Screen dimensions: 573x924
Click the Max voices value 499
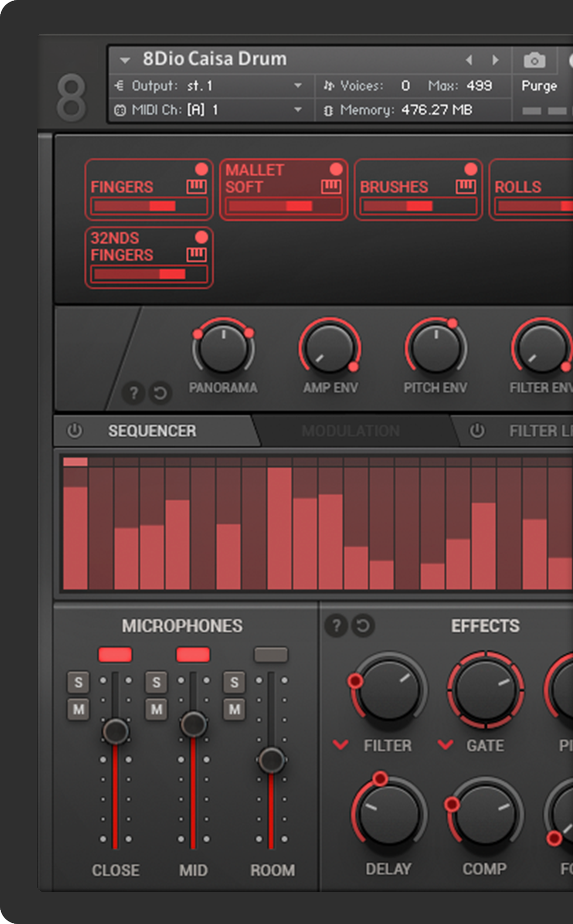[x=479, y=86]
